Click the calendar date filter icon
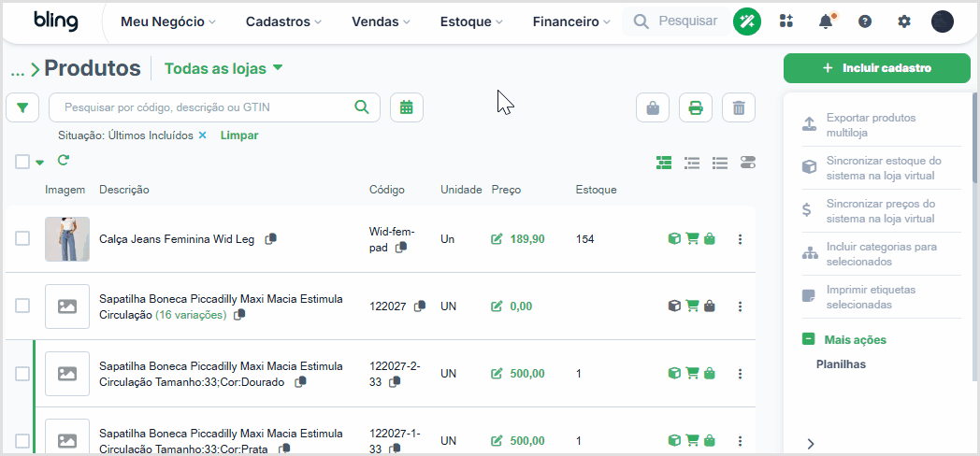980x456 pixels. [x=407, y=107]
